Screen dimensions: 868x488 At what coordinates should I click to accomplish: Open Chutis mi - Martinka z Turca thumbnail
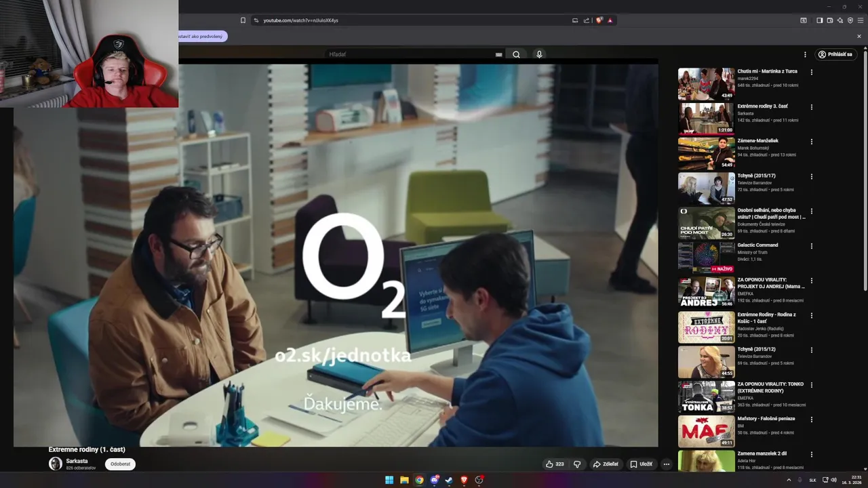[706, 83]
